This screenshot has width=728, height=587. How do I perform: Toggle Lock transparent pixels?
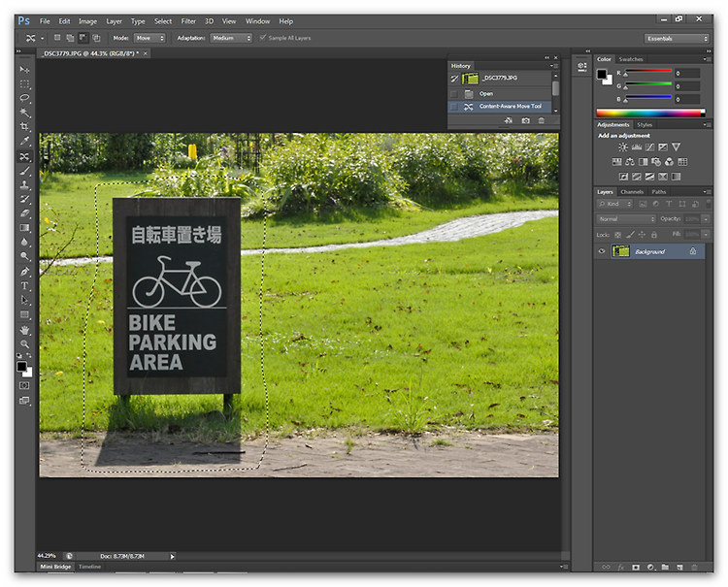[618, 235]
